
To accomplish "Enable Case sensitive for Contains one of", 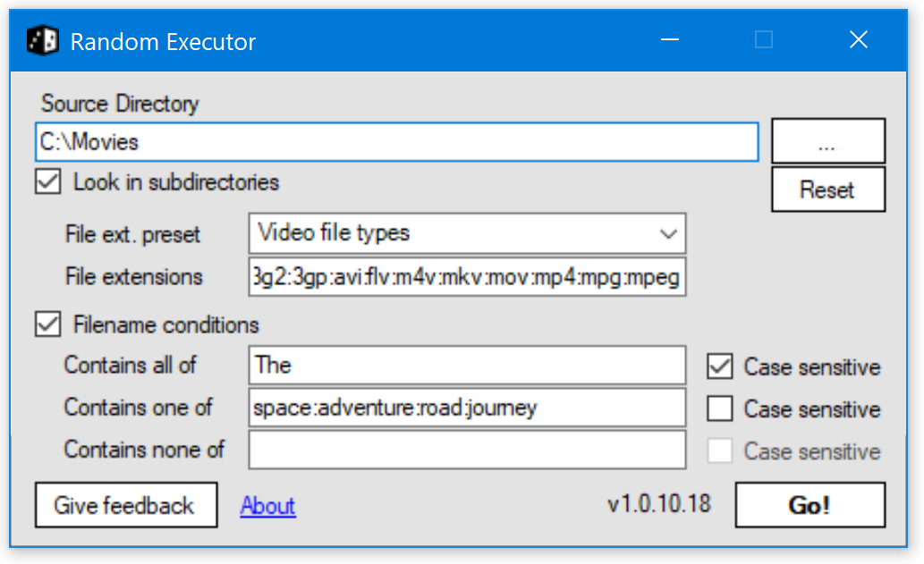I will coord(720,408).
